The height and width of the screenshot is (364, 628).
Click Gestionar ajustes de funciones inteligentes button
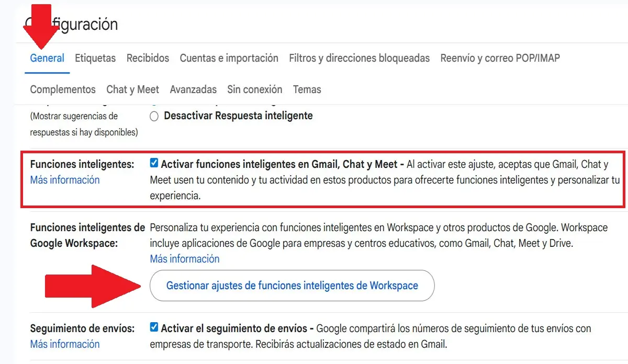coord(292,286)
